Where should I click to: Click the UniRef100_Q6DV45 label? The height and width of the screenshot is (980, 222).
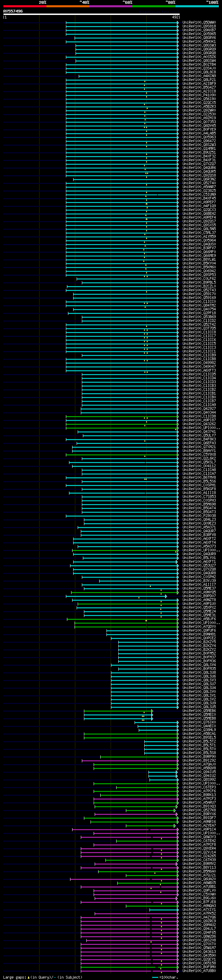(x=199, y=125)
